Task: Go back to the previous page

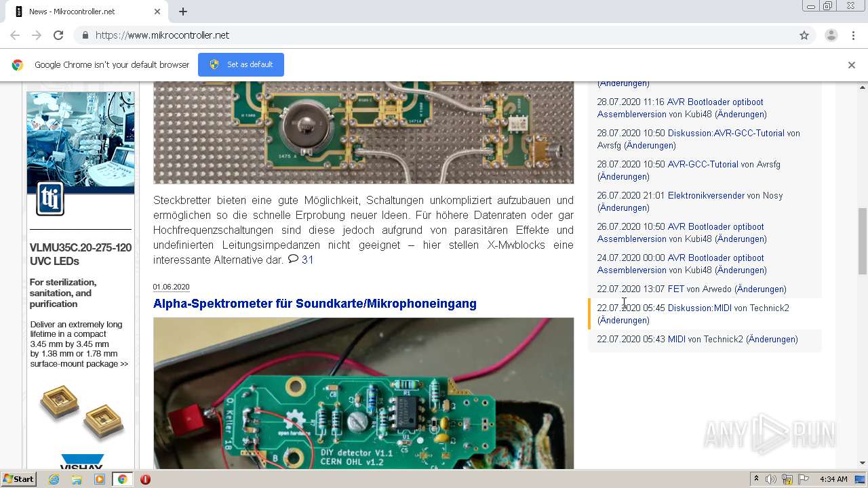Action: 15,35
